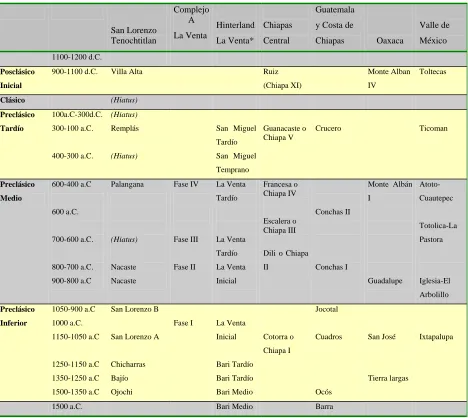Select the 'Francesa o Chiapa IV' cell
This screenshot has width=468, height=418.
280,189
